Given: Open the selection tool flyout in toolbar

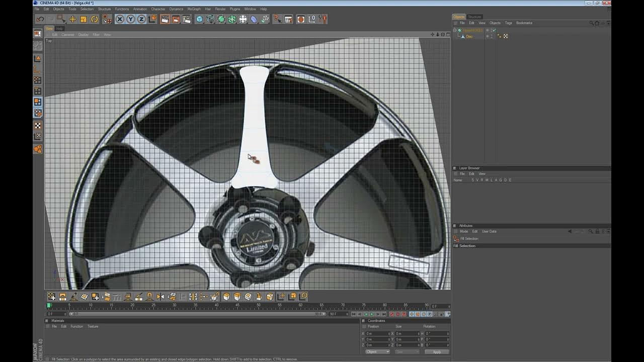Looking at the screenshot, I should [61, 19].
